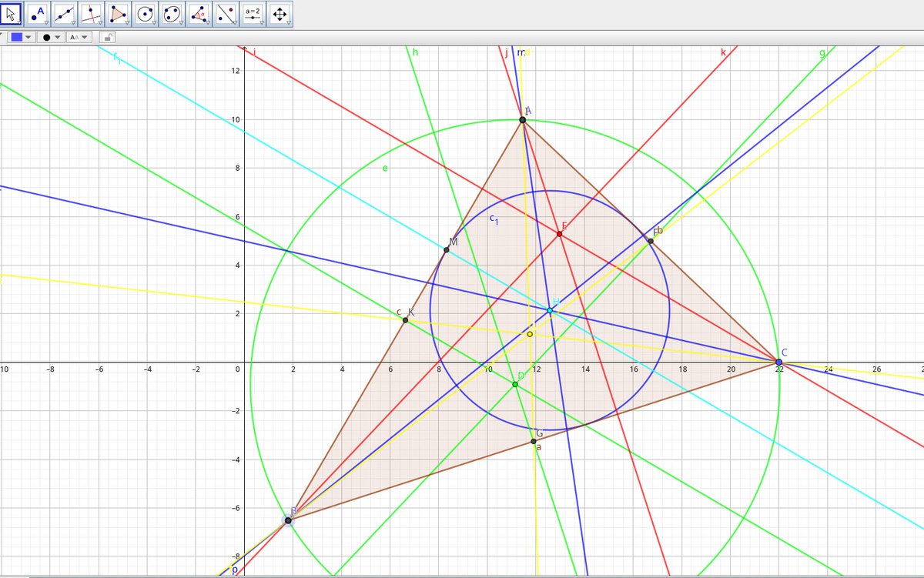Click the green circle label e
924x578 pixels.
pos(385,167)
